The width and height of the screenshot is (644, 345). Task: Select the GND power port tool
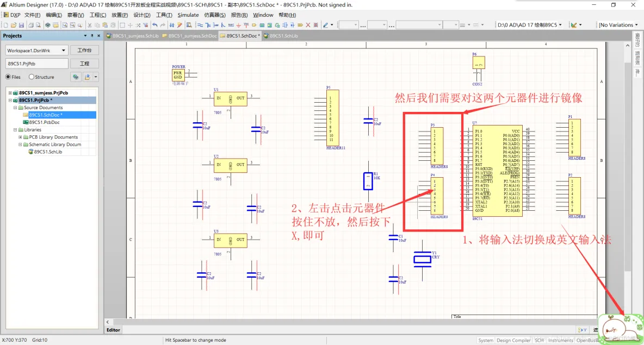(x=238, y=25)
